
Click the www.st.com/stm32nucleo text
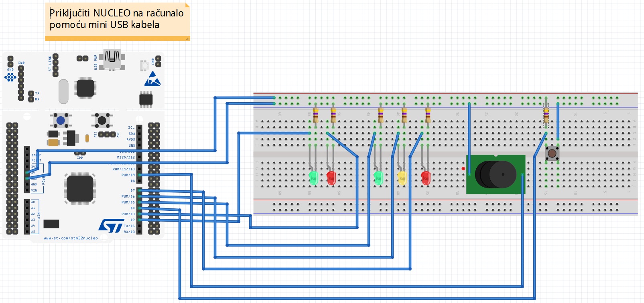tap(71, 238)
